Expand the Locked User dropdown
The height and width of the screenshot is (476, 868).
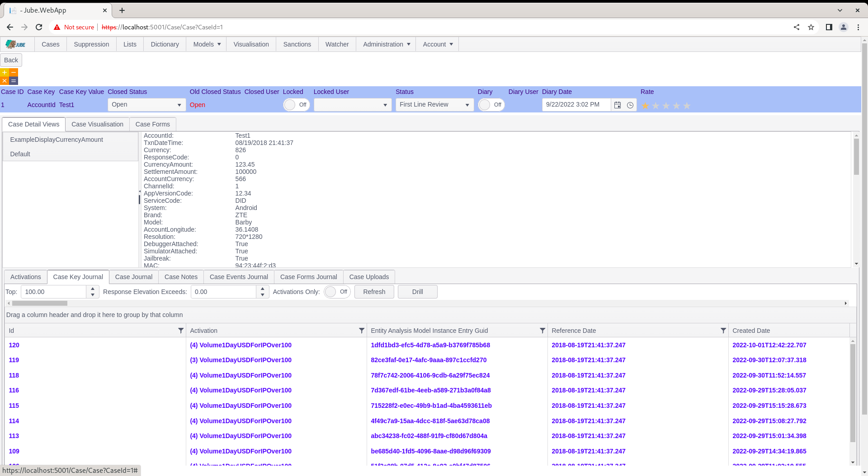pos(385,105)
